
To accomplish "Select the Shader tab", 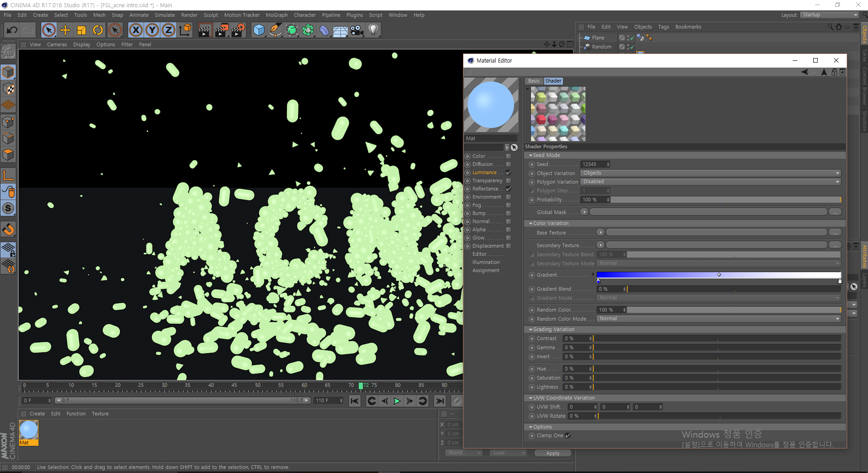I will tap(553, 81).
